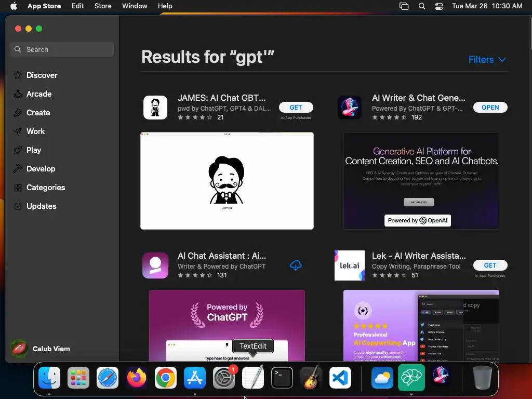Open the Store menu

[x=103, y=6]
